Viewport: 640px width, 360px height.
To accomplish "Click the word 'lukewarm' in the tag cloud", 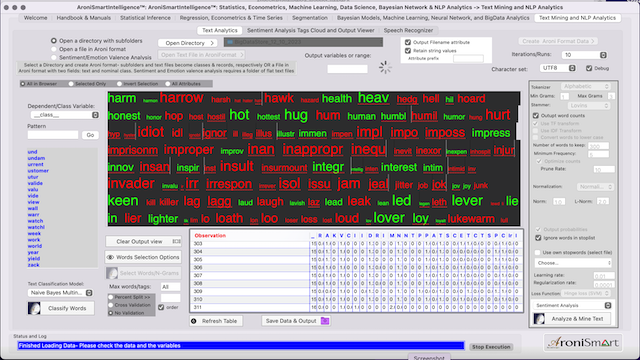I will 471,219.
